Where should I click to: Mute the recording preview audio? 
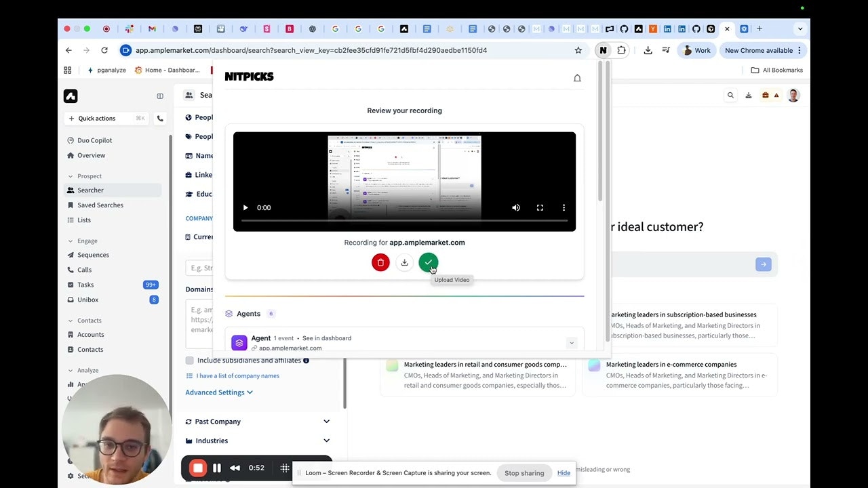tap(516, 207)
